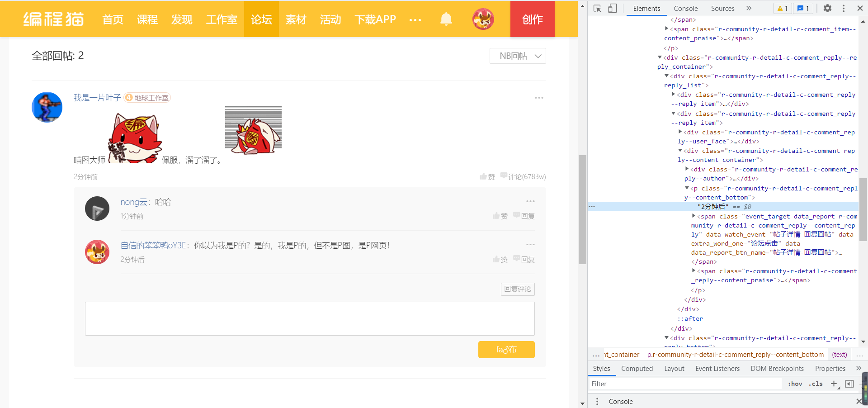Click the 自信的笨笨鸭oY3E reply avatar
The height and width of the screenshot is (408, 868).
(97, 252)
